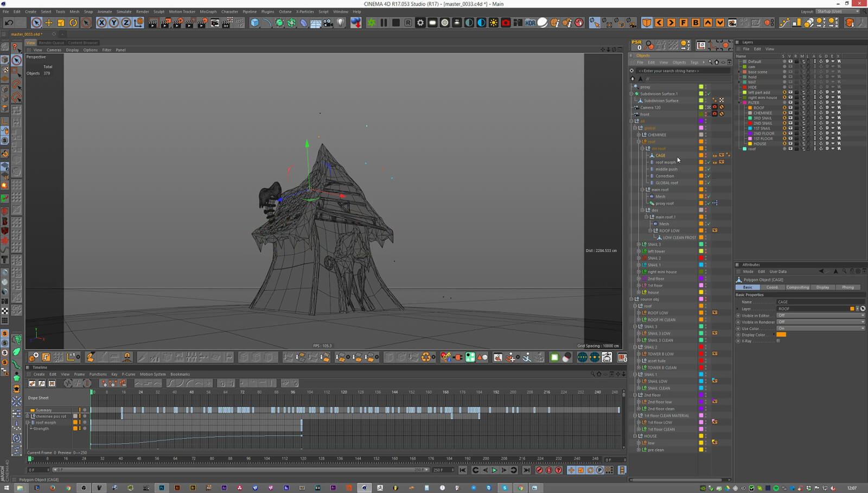Expand SNAIL 3 group in object tree
This screenshot has width=868, height=493.
tap(639, 244)
